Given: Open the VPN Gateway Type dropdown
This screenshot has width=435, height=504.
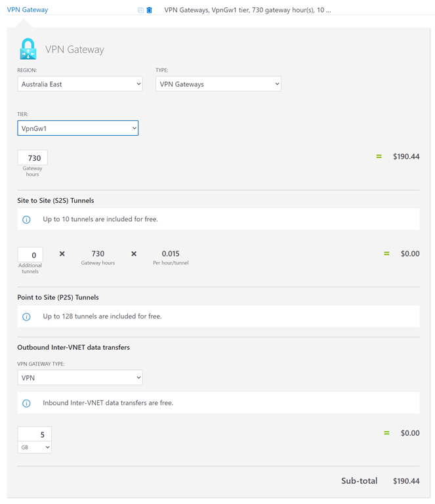Looking at the screenshot, I should (80, 378).
